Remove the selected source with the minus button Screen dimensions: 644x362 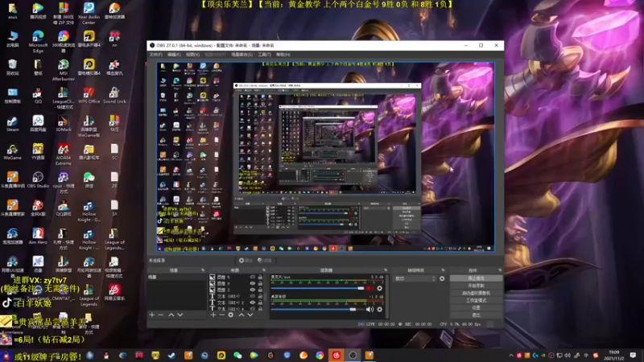coord(222,315)
